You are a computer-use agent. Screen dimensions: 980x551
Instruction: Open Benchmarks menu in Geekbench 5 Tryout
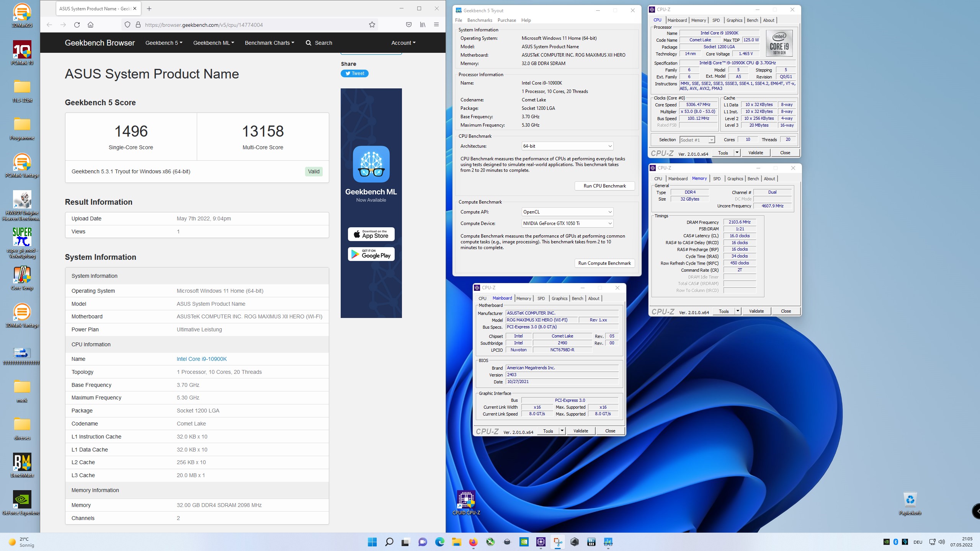tap(480, 20)
